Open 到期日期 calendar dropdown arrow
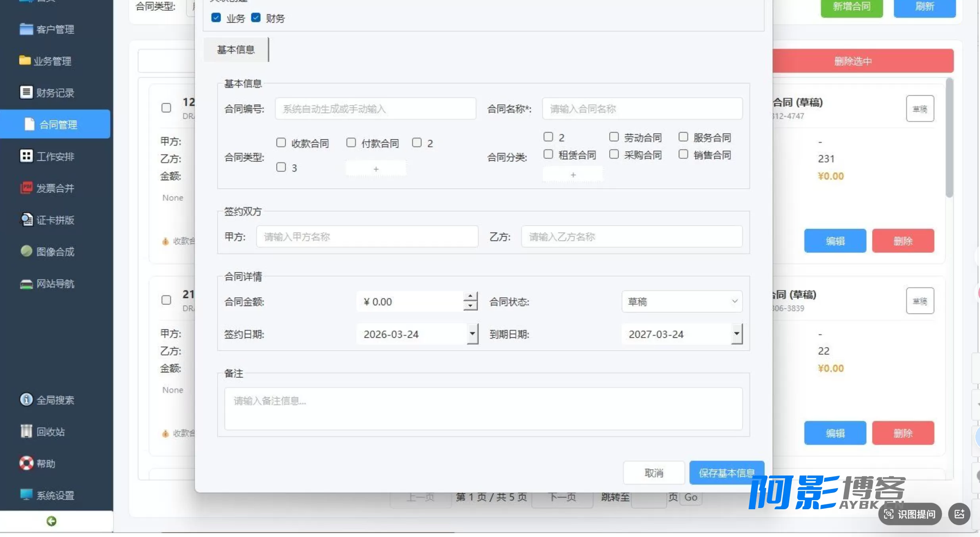Image resolution: width=980 pixels, height=537 pixels. (737, 334)
